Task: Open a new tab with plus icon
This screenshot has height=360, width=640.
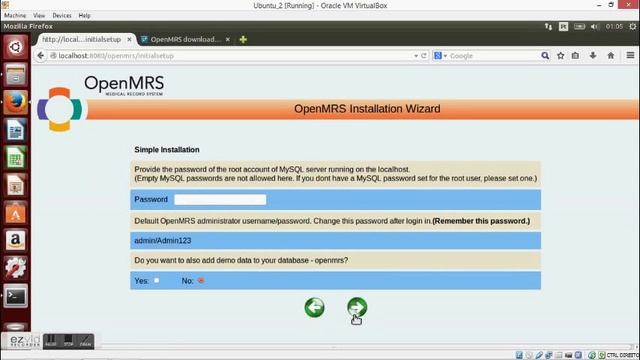Action: tap(243, 40)
